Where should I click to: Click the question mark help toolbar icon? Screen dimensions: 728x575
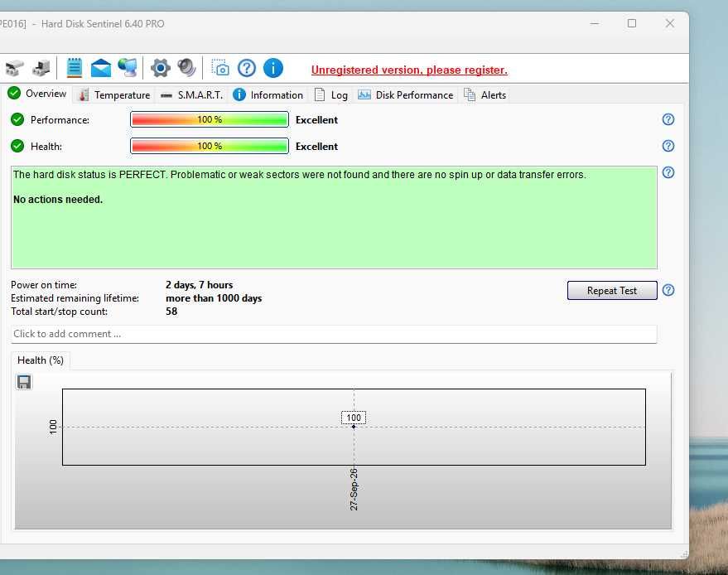click(247, 68)
